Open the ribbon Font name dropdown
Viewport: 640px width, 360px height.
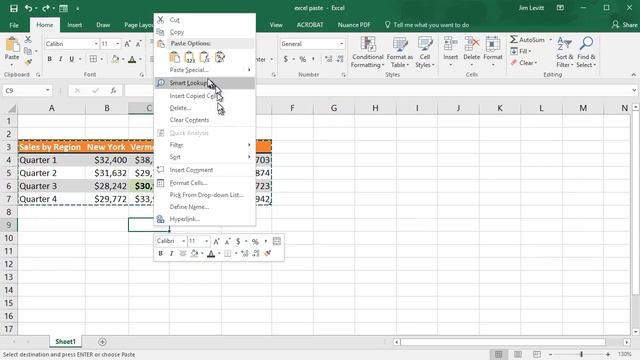(x=96, y=44)
